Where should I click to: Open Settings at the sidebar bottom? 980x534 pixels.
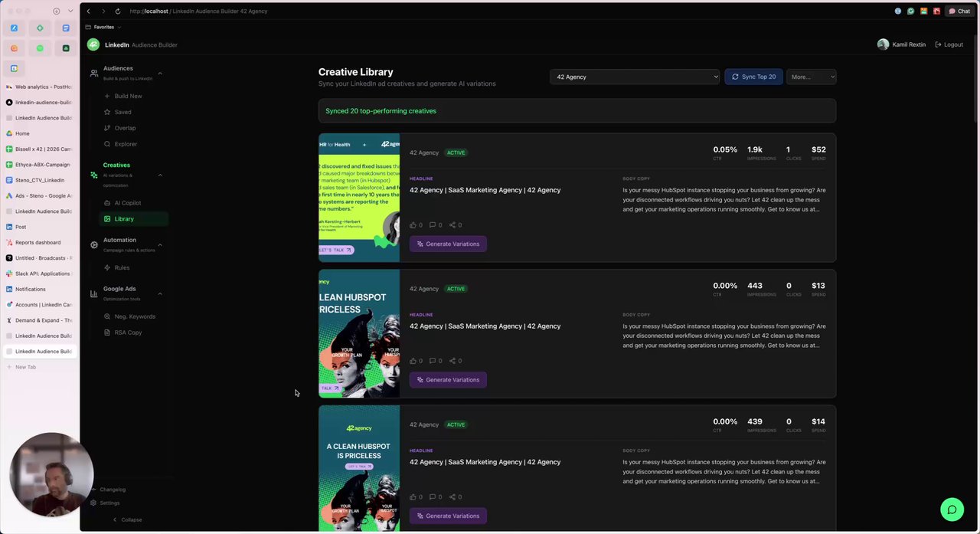click(105, 503)
